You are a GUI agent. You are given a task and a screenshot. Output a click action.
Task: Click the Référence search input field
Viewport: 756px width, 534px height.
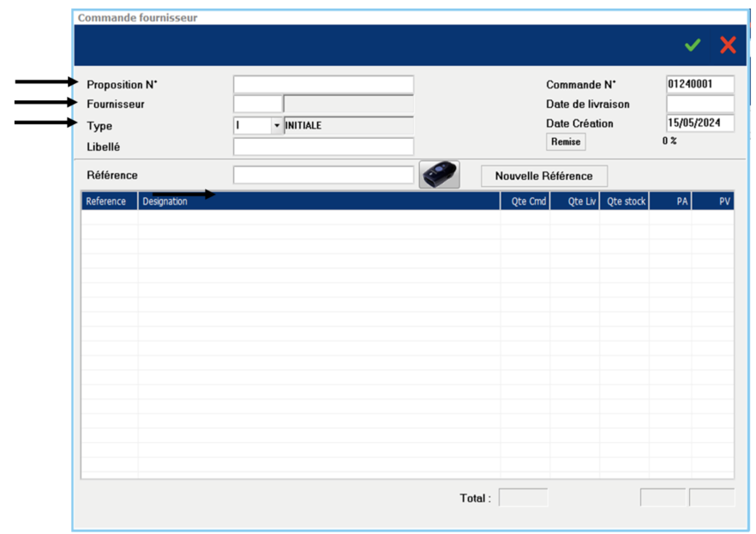point(323,175)
